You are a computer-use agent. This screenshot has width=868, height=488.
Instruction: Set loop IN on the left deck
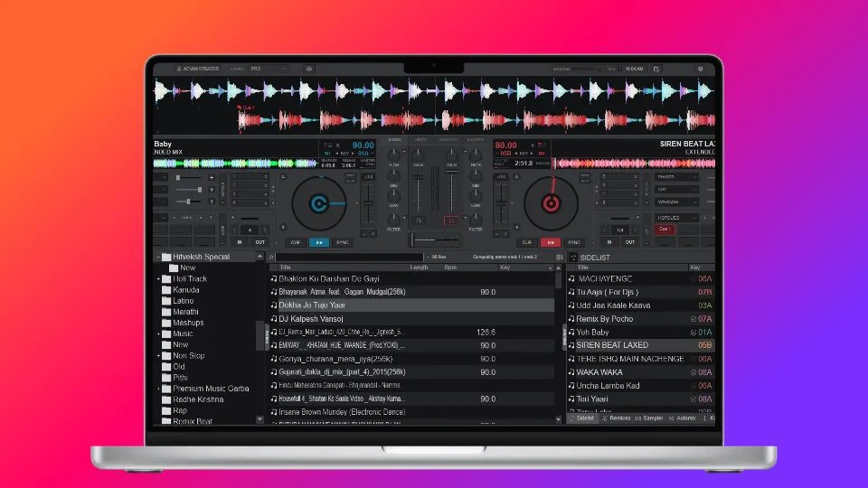240,242
